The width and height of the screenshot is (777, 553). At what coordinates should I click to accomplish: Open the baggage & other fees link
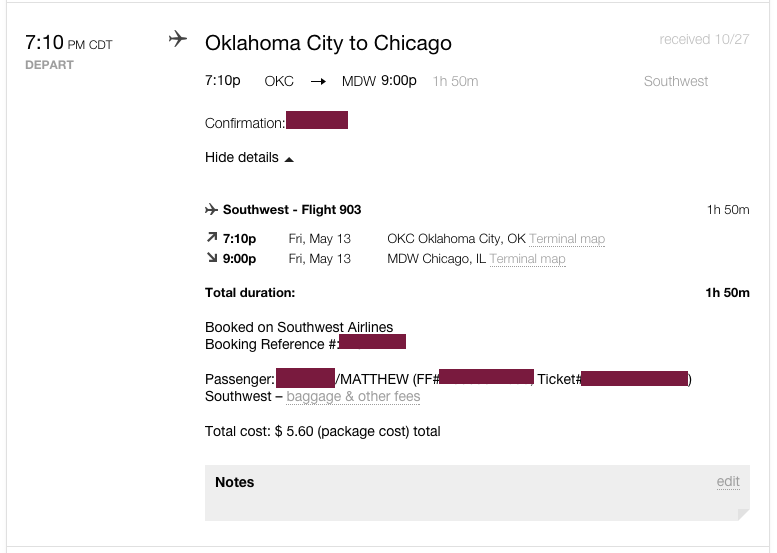[353, 397]
